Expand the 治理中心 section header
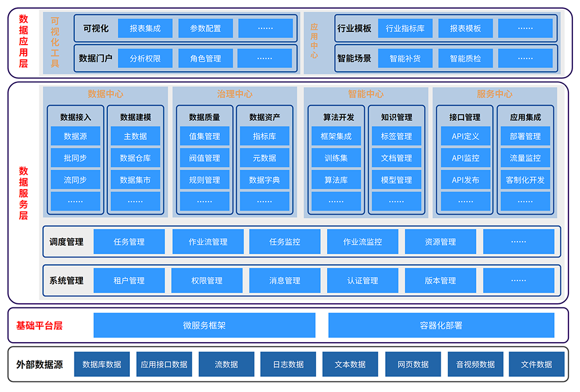 [x=234, y=94]
